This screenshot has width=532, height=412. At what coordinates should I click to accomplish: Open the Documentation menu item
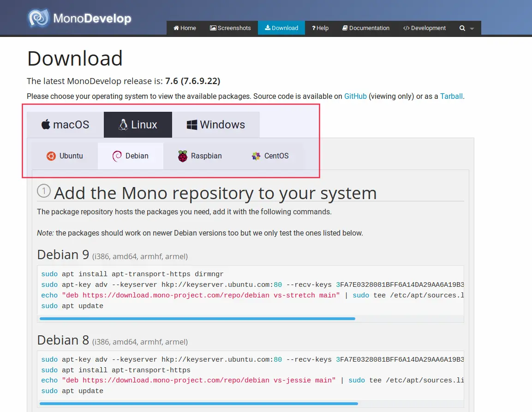click(366, 28)
